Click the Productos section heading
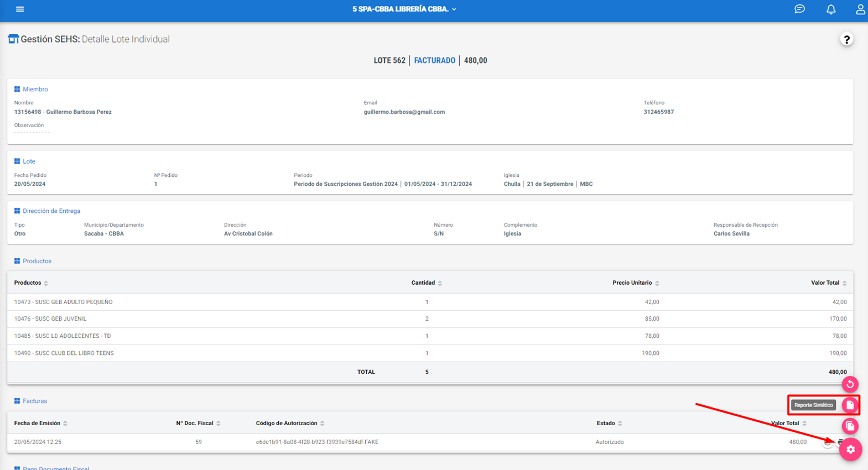 [x=37, y=261]
